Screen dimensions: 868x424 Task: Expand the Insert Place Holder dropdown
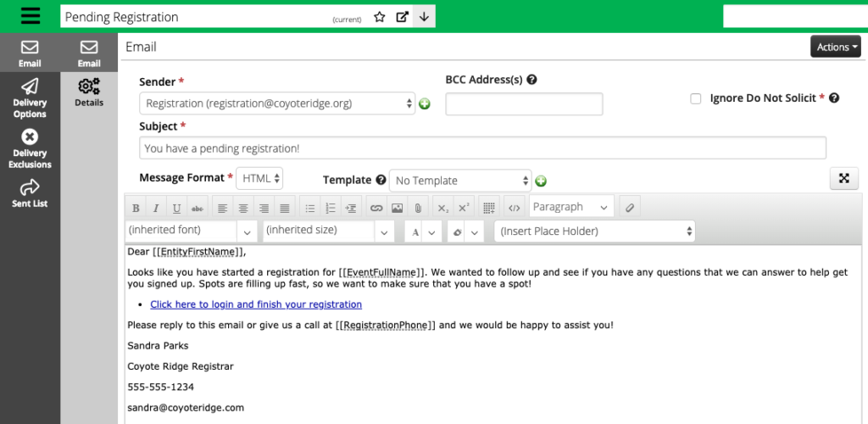[594, 231]
